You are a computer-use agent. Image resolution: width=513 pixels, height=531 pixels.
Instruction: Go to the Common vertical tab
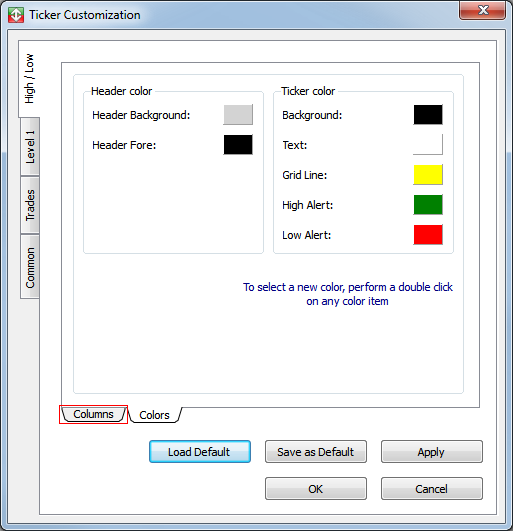pyautogui.click(x=30, y=267)
